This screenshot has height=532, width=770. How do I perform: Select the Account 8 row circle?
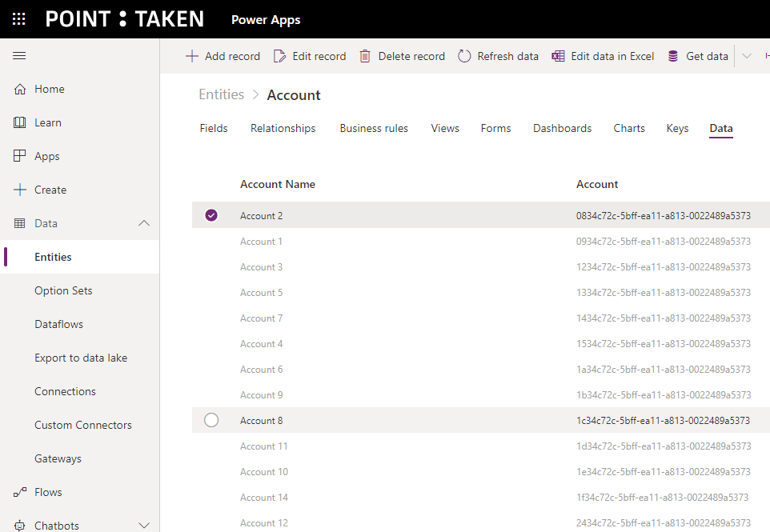211,420
